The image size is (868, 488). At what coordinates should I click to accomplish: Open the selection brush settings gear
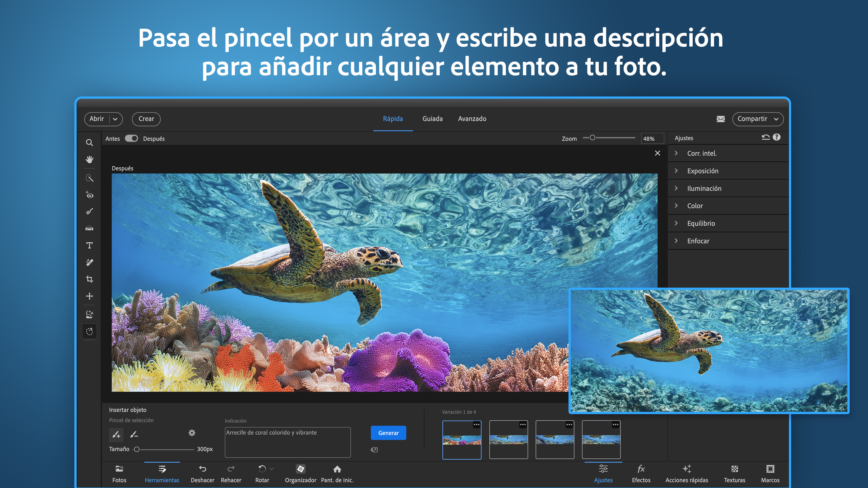coord(192,433)
